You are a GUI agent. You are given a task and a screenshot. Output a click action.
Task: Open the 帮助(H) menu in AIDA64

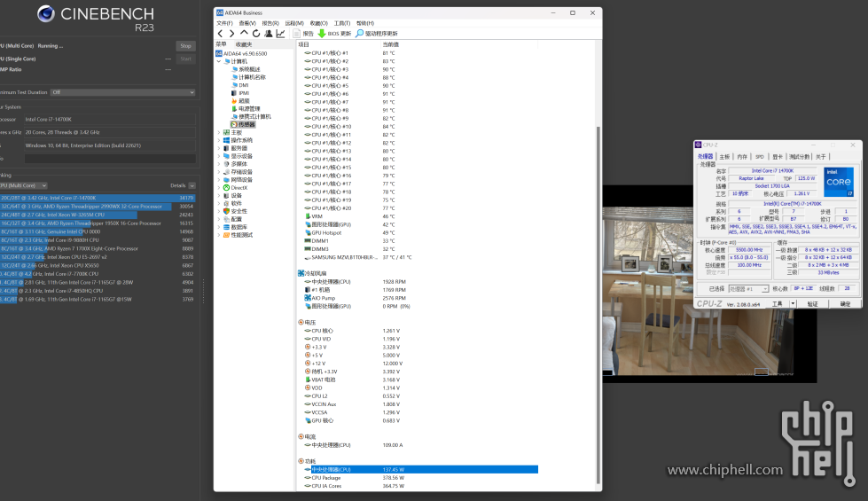[364, 23]
